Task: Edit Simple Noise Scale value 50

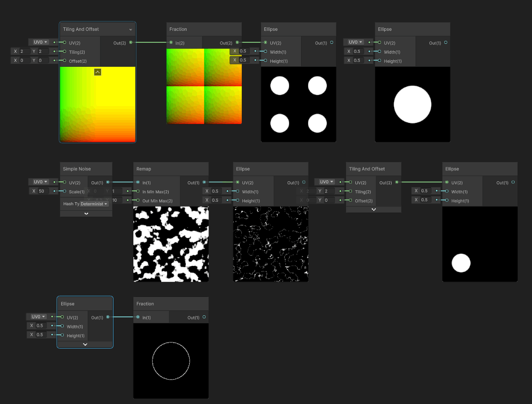Action: [44, 191]
